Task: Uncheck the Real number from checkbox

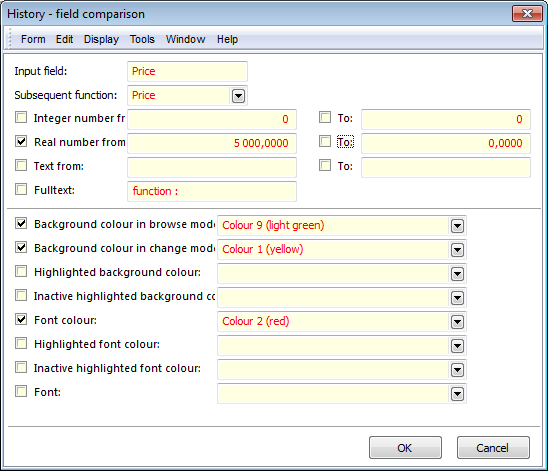Action: (x=21, y=141)
